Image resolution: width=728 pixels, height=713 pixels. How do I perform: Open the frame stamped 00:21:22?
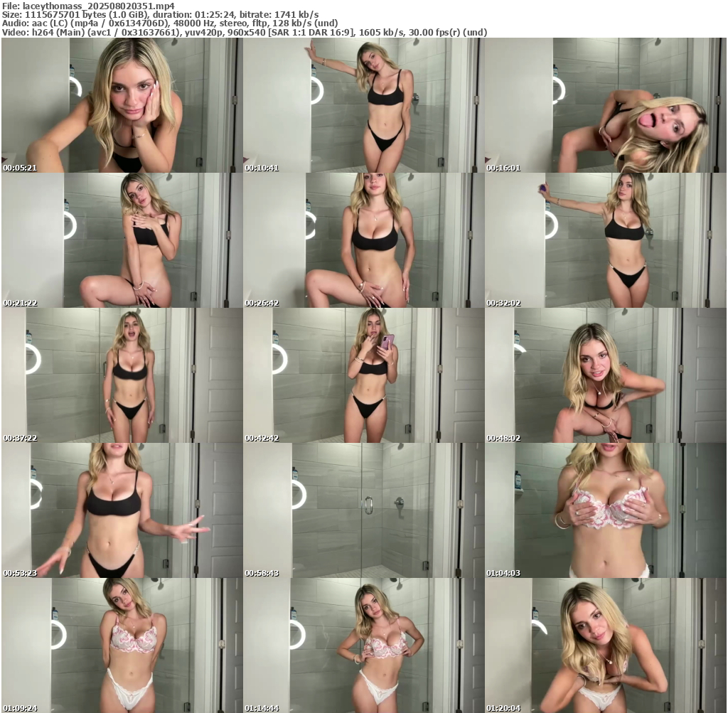(x=122, y=240)
